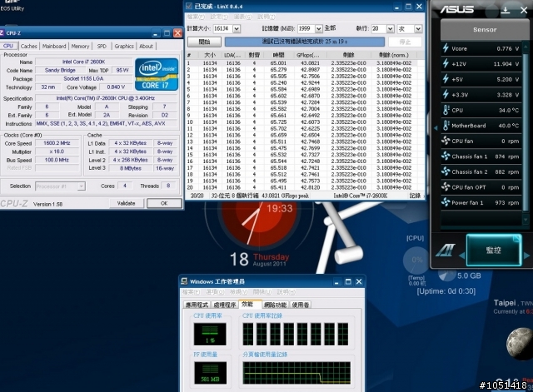Open the LinX run unit dropdown
The height and width of the screenshot is (392, 533).
(x=418, y=29)
